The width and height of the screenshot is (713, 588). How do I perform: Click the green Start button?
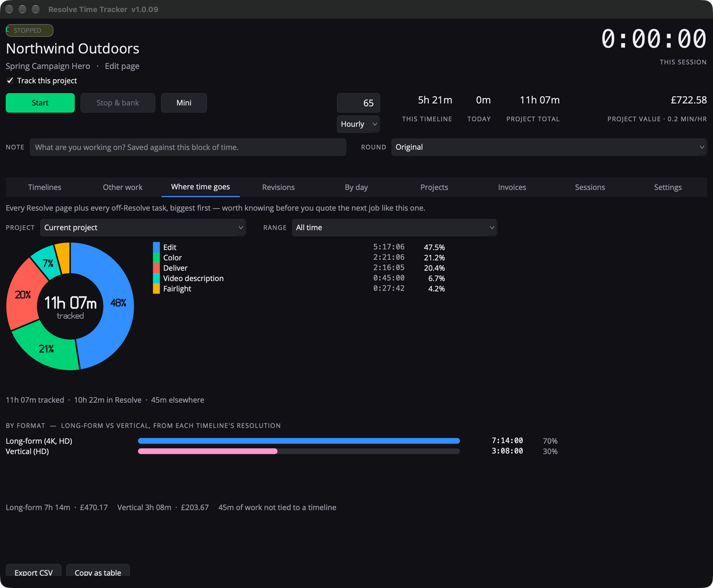coord(40,103)
